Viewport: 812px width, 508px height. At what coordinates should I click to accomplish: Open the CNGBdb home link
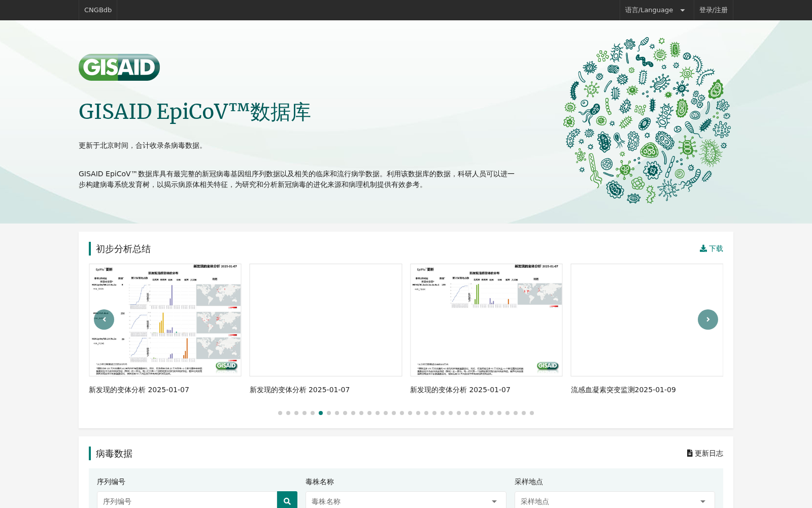[x=98, y=10]
